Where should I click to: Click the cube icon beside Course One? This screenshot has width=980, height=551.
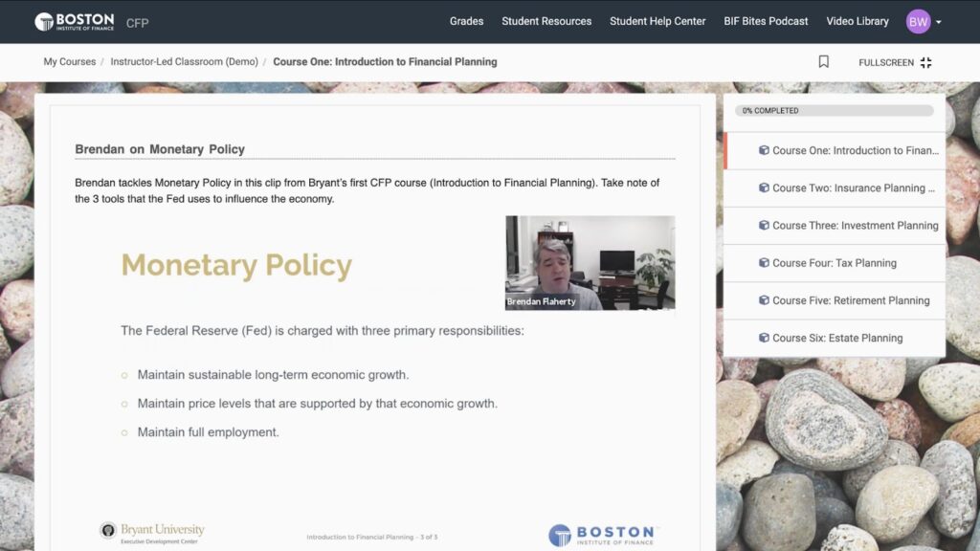763,150
